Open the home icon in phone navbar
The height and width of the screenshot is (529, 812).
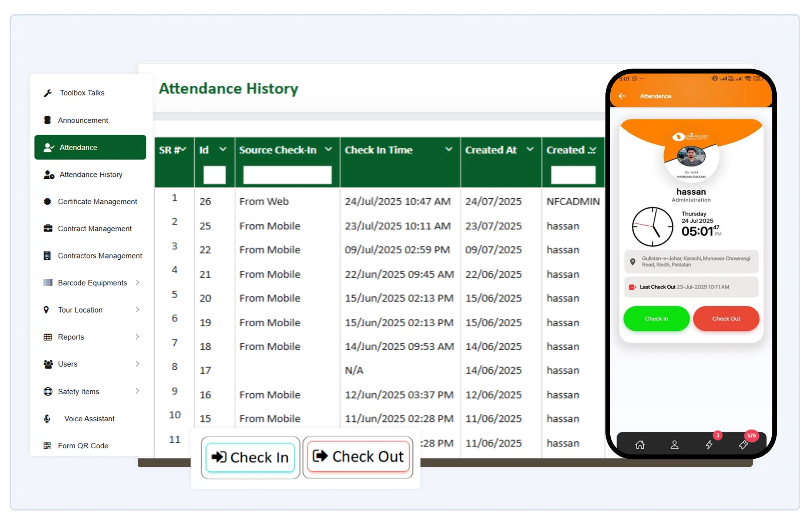click(640, 445)
